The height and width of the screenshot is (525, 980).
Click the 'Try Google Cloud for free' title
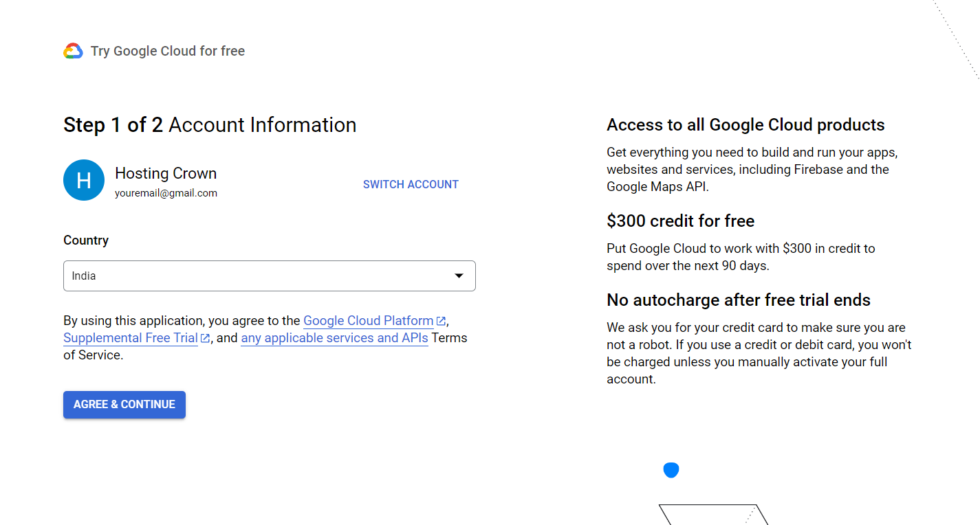[168, 51]
